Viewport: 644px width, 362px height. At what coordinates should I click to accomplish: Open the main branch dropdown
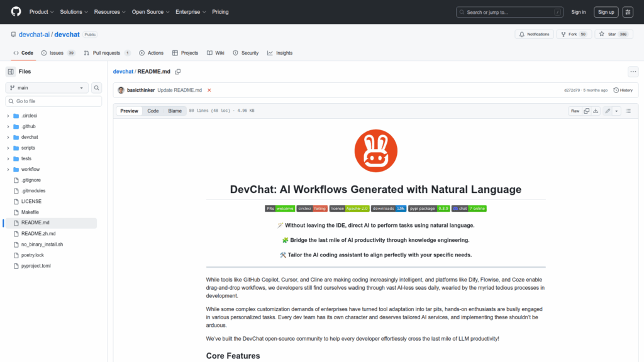tap(47, 88)
